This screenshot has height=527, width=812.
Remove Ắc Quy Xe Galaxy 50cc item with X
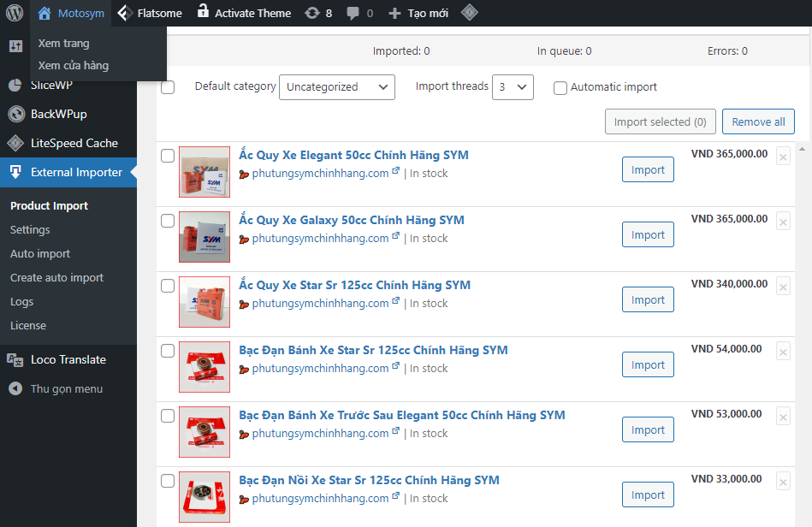[x=783, y=222]
